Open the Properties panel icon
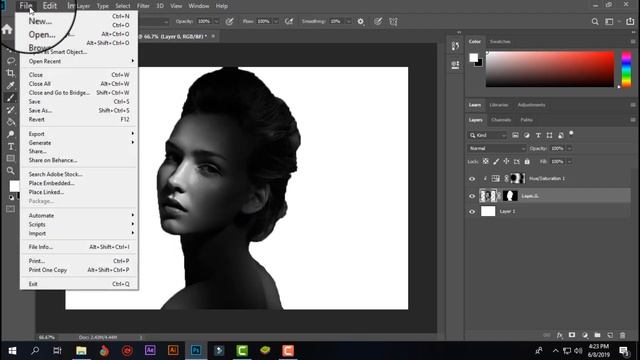The image size is (640, 360). pyautogui.click(x=455, y=65)
